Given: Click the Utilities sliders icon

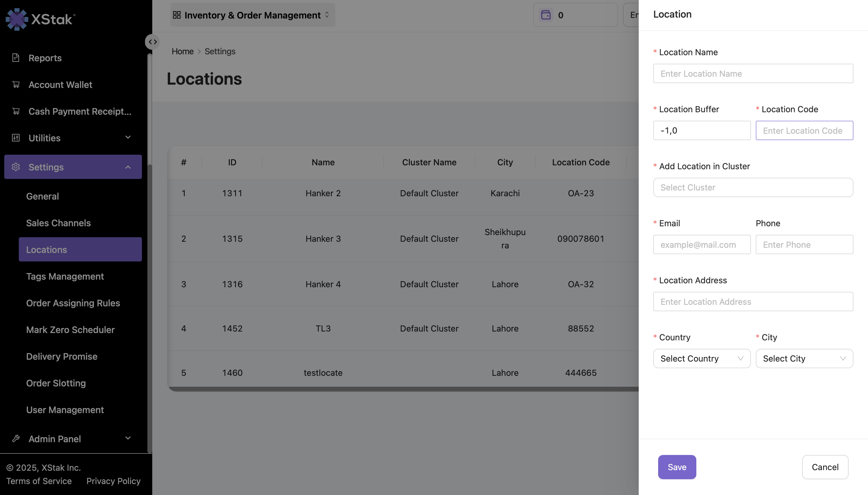Looking at the screenshot, I should pos(16,138).
